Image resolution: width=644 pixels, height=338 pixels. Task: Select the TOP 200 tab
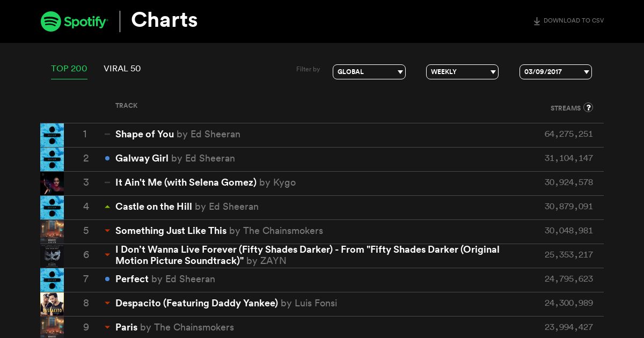69,69
